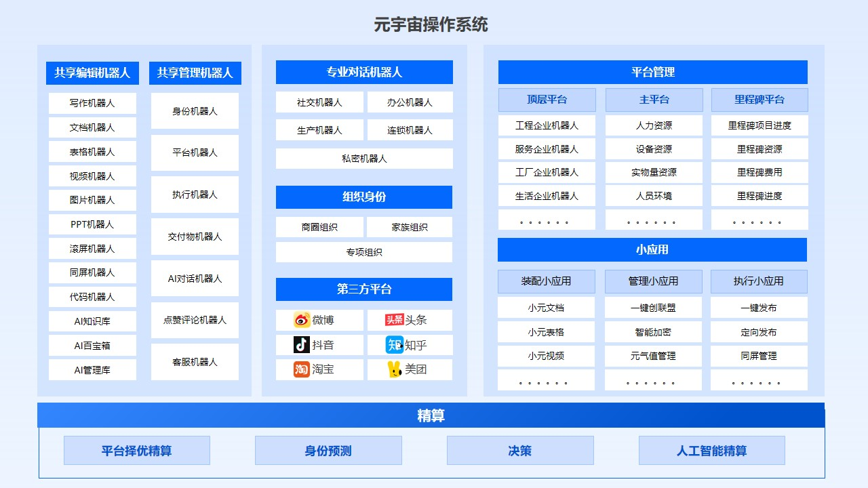Select the 执行小应用 column header
868x488 pixels.
(759, 281)
